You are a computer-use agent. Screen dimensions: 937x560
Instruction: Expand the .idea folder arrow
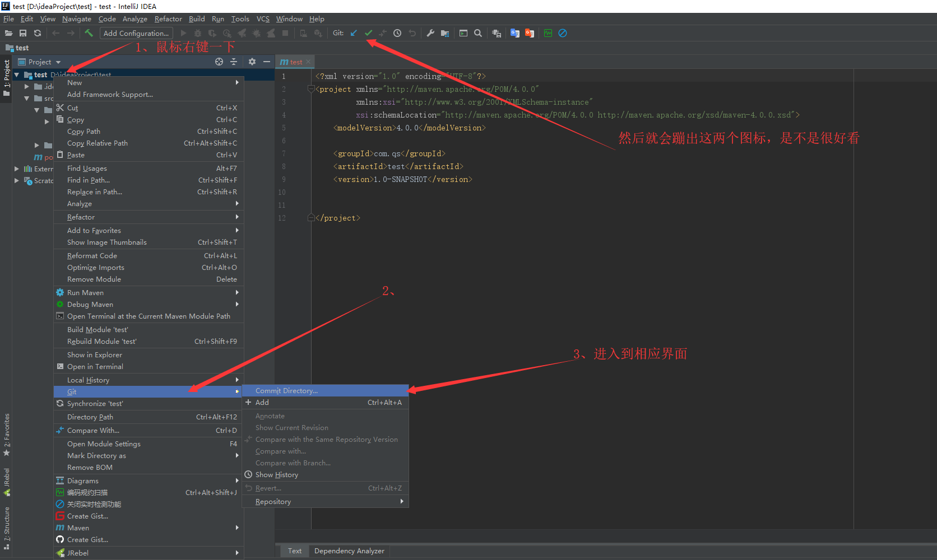(x=26, y=87)
